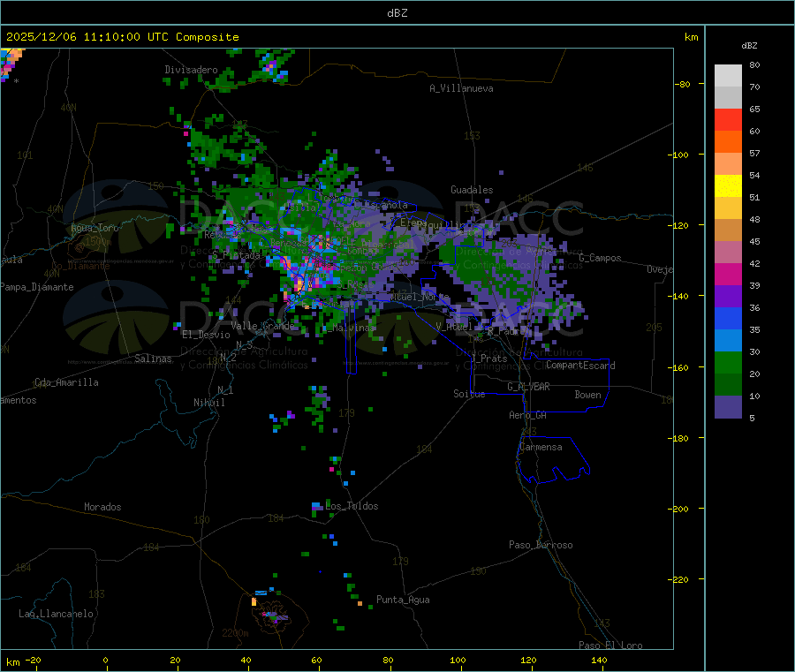Click the 'dBZ' heading above the color legend
The image size is (795, 672).
click(749, 46)
